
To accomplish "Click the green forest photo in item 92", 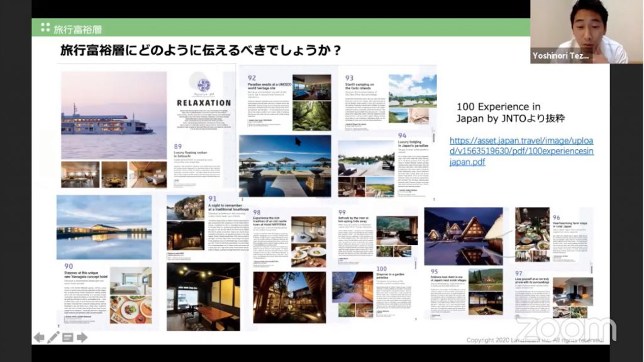I will point(311,115).
